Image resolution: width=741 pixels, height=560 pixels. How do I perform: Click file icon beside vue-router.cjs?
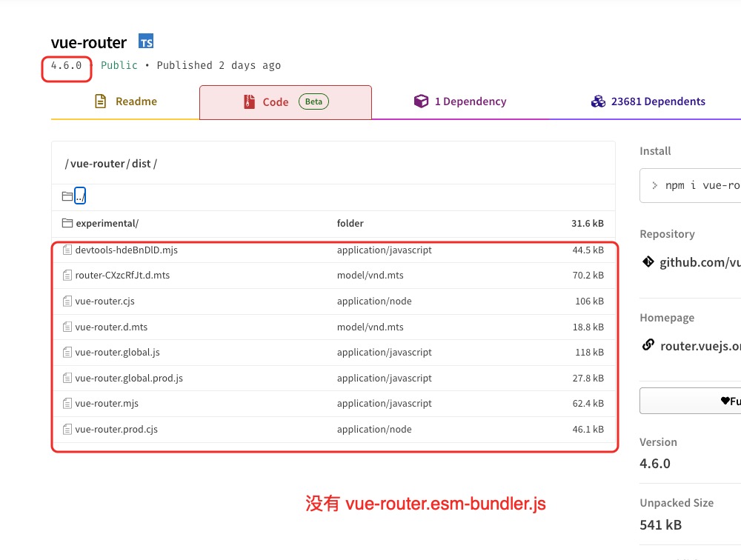coord(67,301)
